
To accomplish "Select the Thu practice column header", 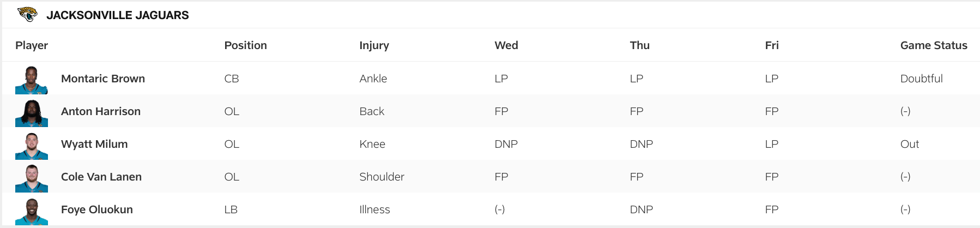I will pyautogui.click(x=639, y=45).
